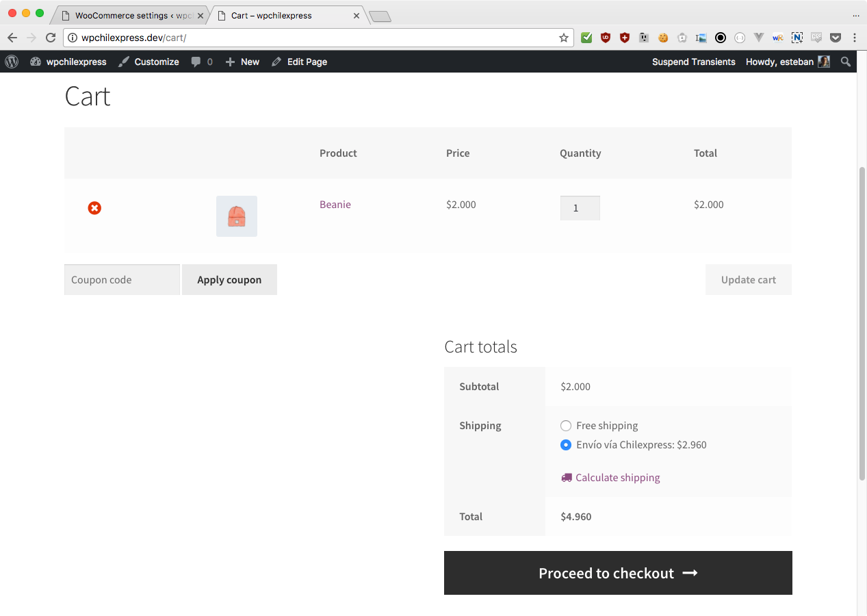Click the black circle record extension icon
This screenshot has width=867, height=616.
coord(721,38)
